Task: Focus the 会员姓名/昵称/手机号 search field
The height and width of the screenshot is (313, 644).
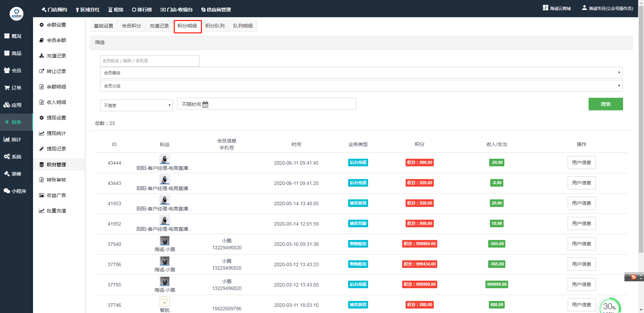Action: 150,61
